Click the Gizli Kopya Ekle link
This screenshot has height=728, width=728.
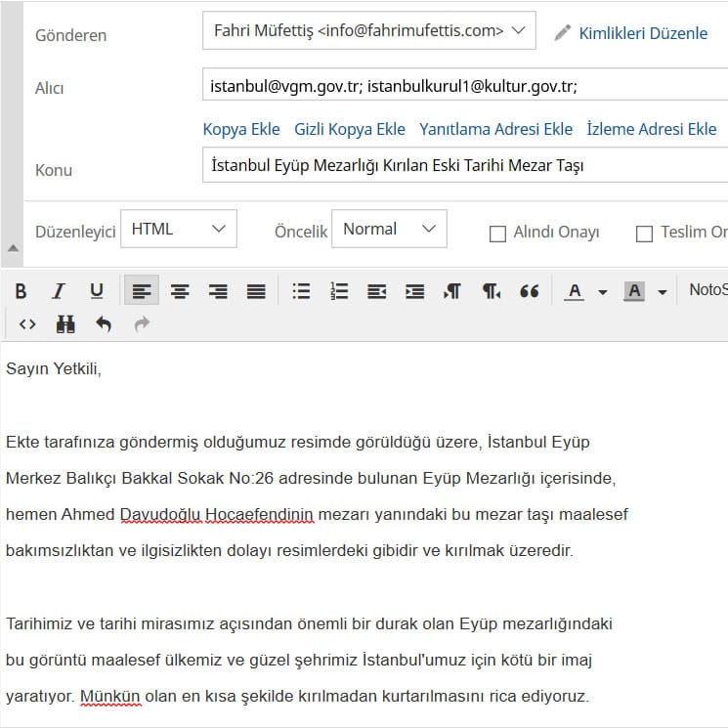click(350, 129)
